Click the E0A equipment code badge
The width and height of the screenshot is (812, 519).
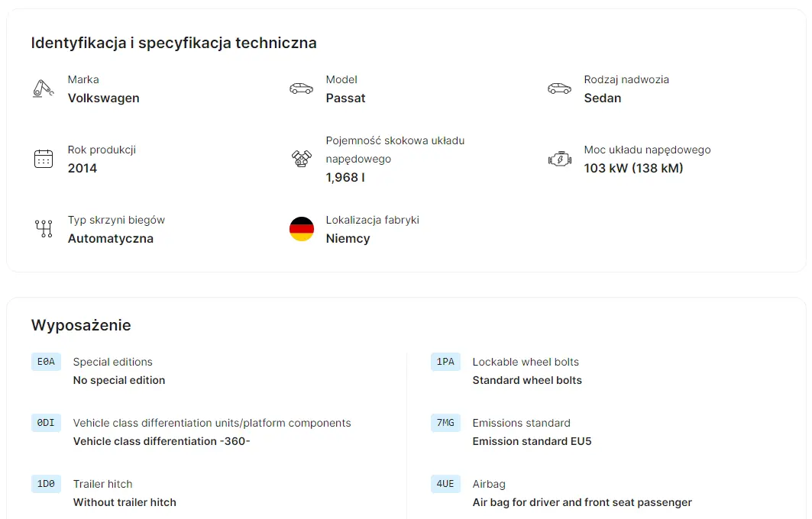pyautogui.click(x=46, y=362)
